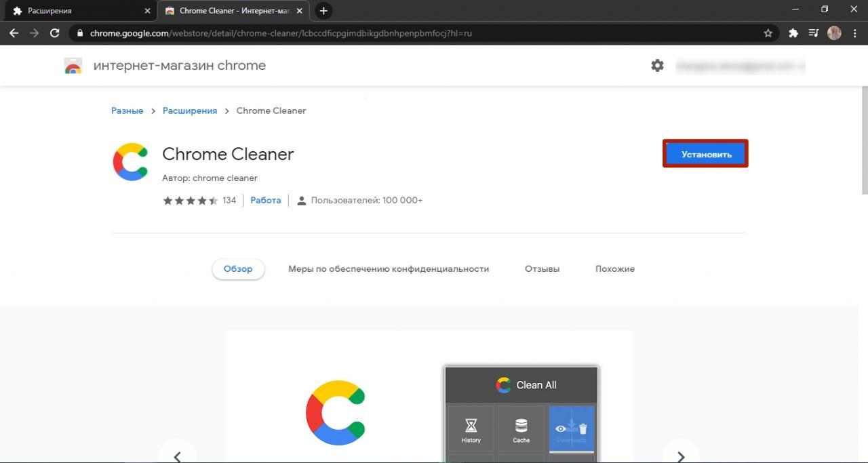Go to the Расширения breadcrumb

coord(190,110)
